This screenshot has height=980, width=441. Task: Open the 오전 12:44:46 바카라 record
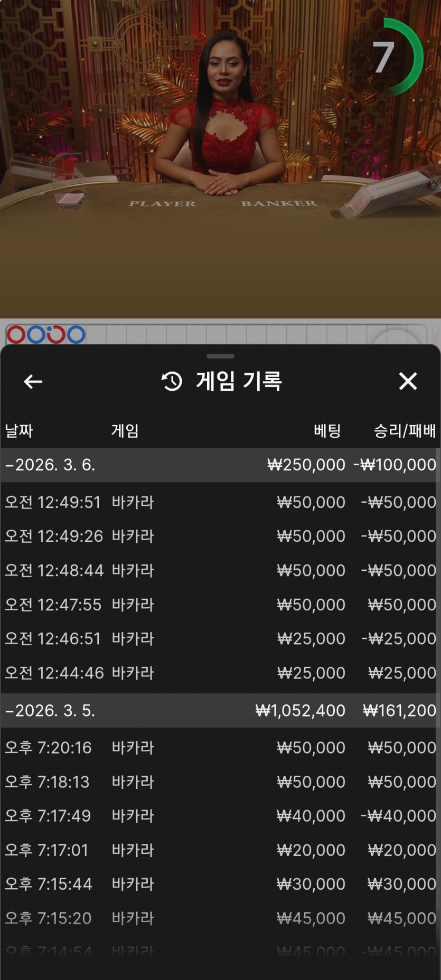click(220, 673)
